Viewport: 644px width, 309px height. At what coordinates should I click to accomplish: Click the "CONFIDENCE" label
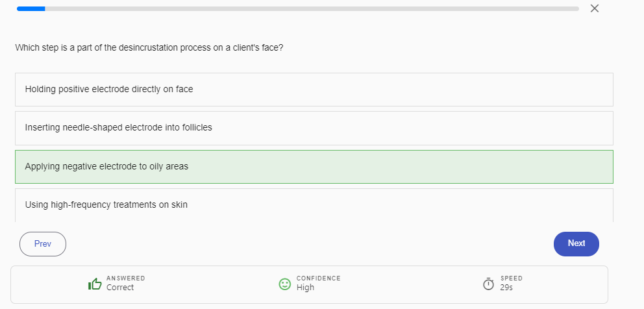[x=318, y=278]
